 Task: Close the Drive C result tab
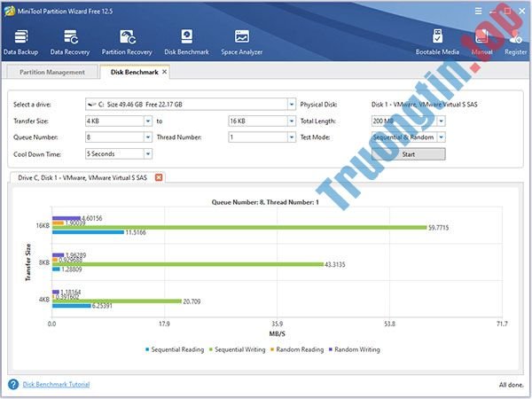click(x=159, y=177)
